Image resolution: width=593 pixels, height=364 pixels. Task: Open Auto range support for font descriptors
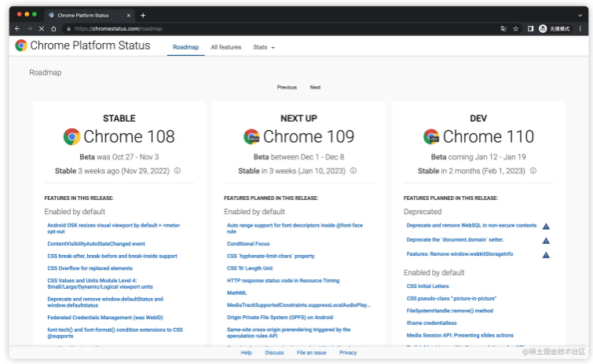tap(295, 228)
